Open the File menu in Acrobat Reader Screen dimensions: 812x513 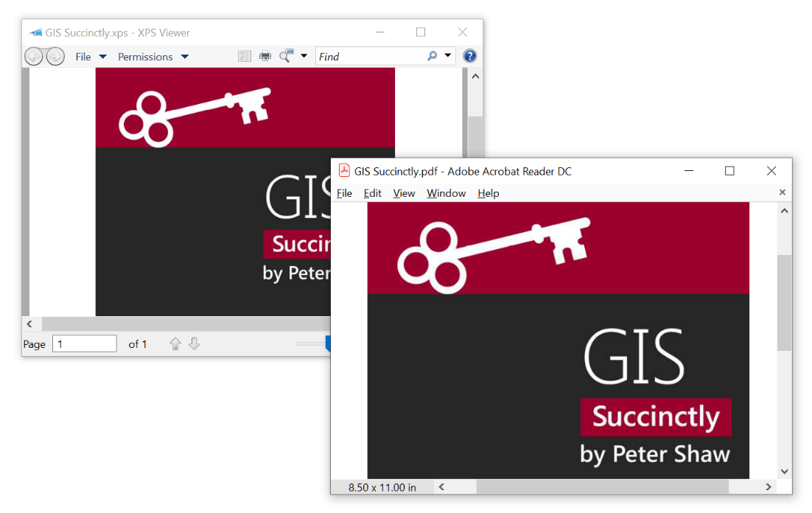(344, 193)
